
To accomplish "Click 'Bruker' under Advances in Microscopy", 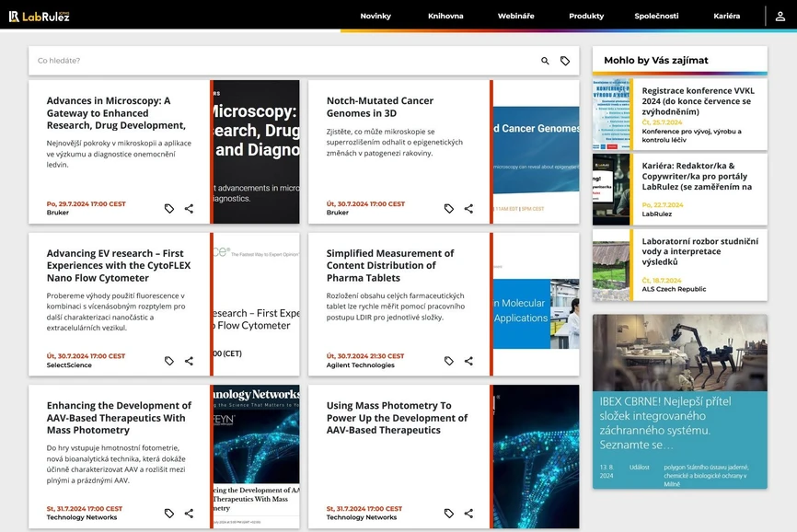I will tap(57, 213).
